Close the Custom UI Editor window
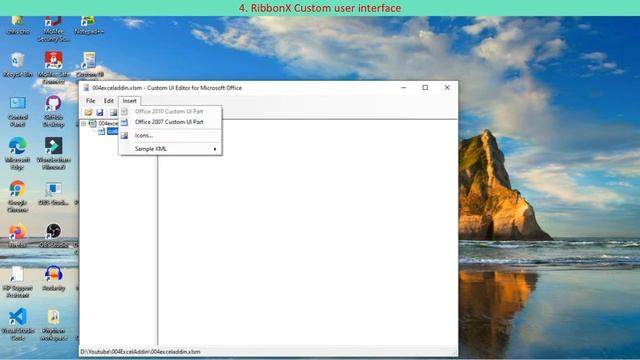640x360 pixels. point(447,88)
